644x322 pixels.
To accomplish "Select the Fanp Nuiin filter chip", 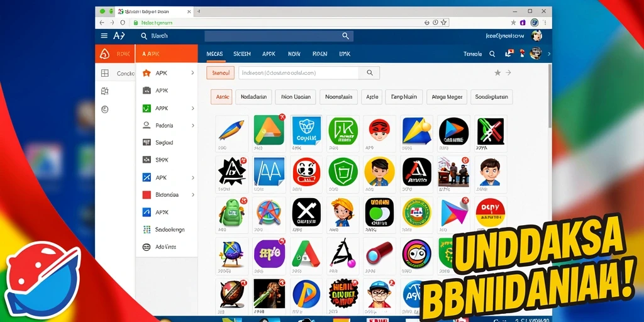I will click(x=404, y=97).
